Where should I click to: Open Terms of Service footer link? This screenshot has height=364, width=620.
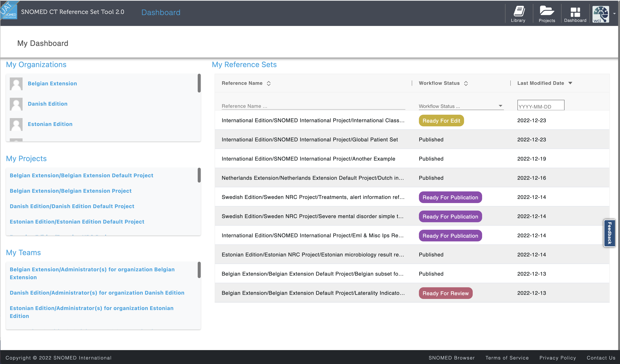(x=507, y=358)
